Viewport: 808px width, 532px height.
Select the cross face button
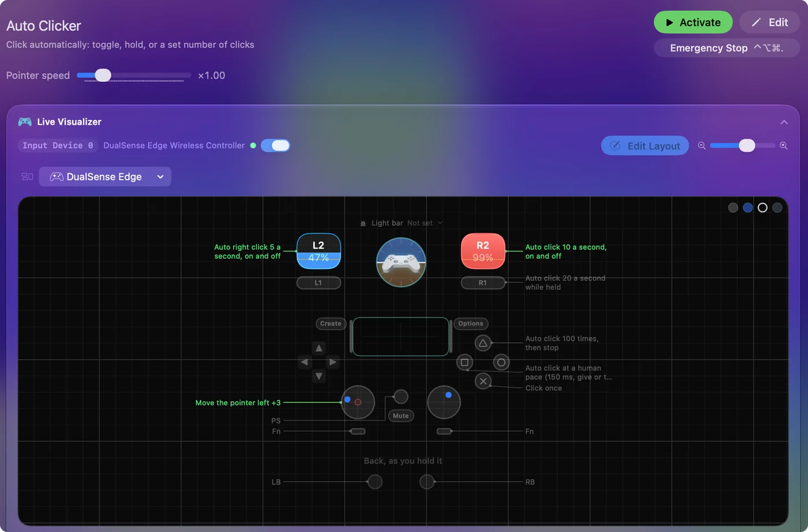pos(483,381)
